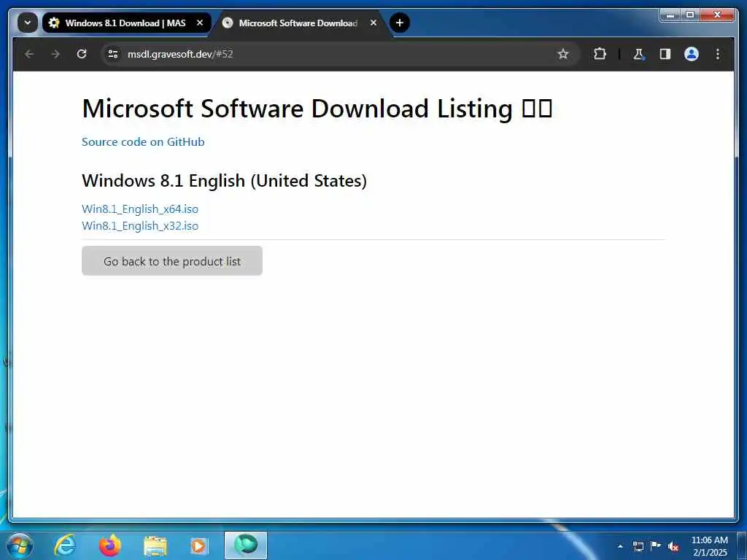Show hidden system tray icons
The width and height of the screenshot is (747, 560).
pyautogui.click(x=620, y=546)
